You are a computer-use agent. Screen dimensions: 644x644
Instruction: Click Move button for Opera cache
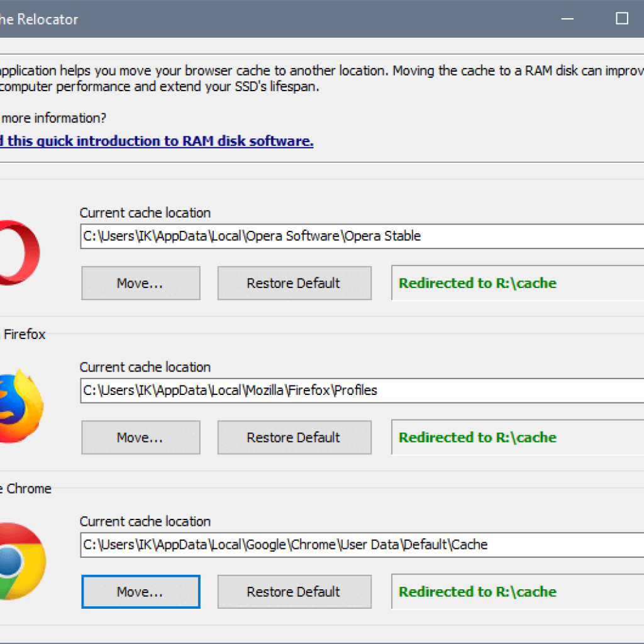(x=141, y=283)
